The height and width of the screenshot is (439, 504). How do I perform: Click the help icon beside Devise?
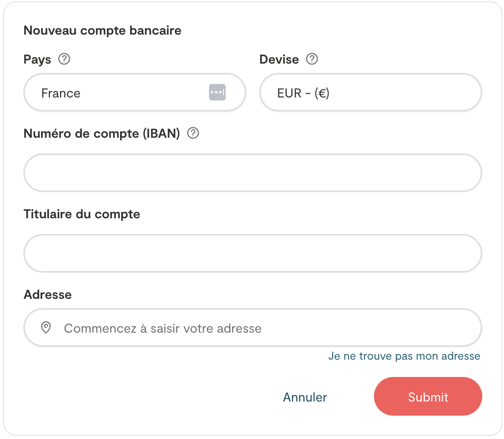coord(312,59)
